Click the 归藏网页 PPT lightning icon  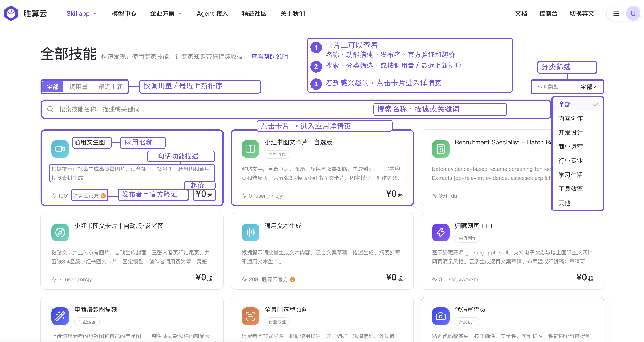click(440, 233)
